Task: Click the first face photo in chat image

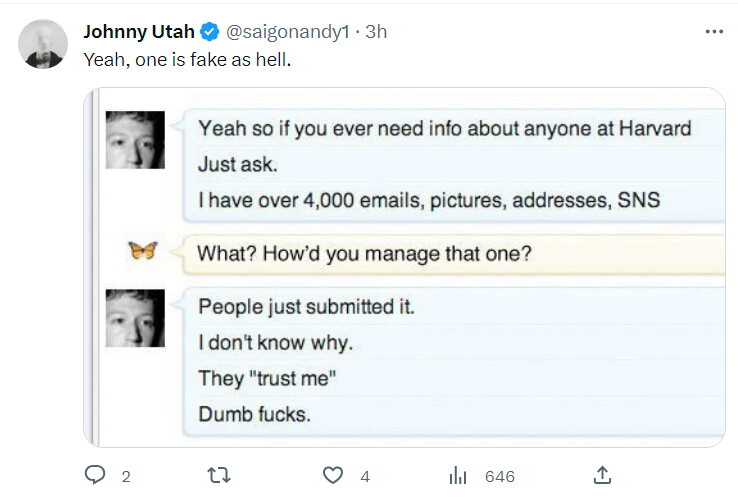Action: 135,140
